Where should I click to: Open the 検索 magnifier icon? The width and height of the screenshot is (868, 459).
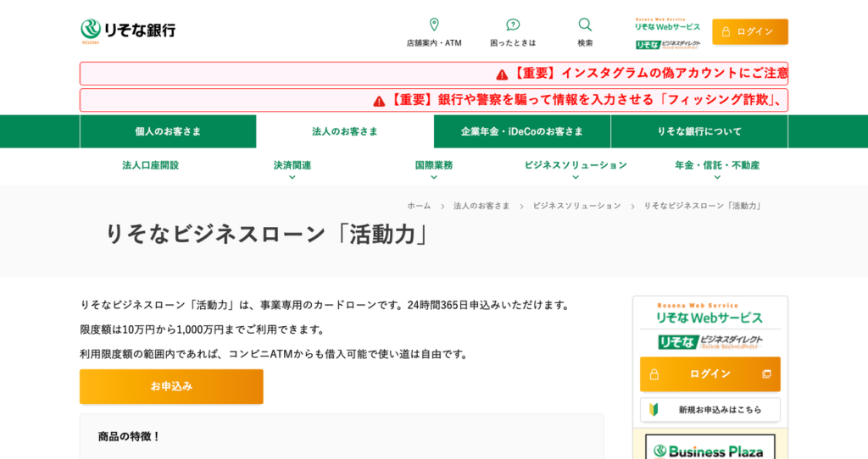585,25
